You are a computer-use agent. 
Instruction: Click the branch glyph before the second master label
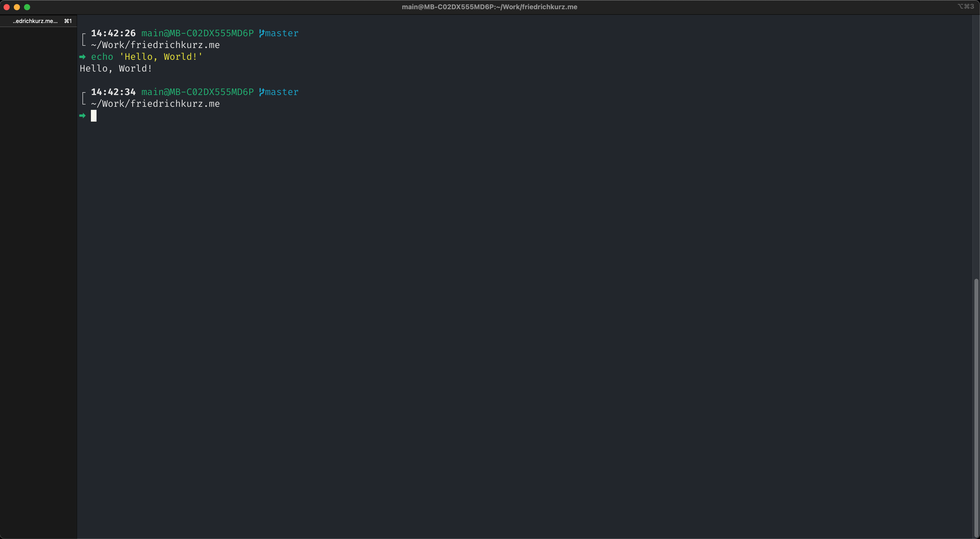click(261, 92)
